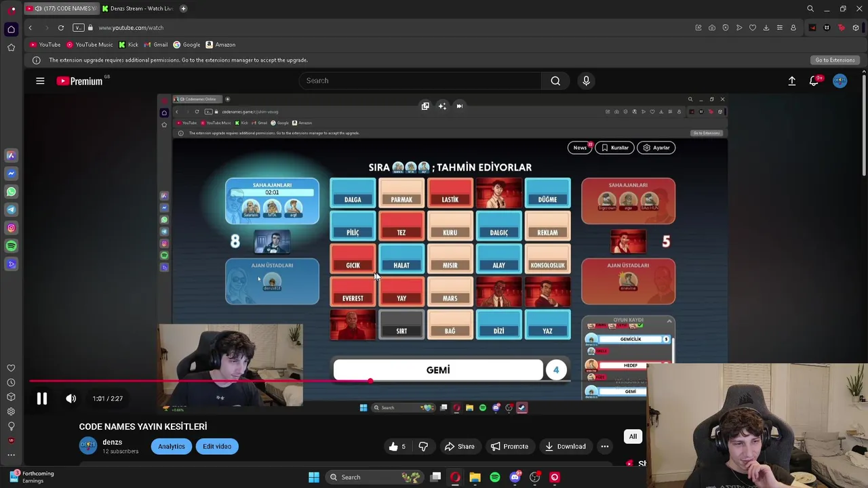868x488 pixels.
Task: Open the browser tab search icon
Action: tap(810, 9)
